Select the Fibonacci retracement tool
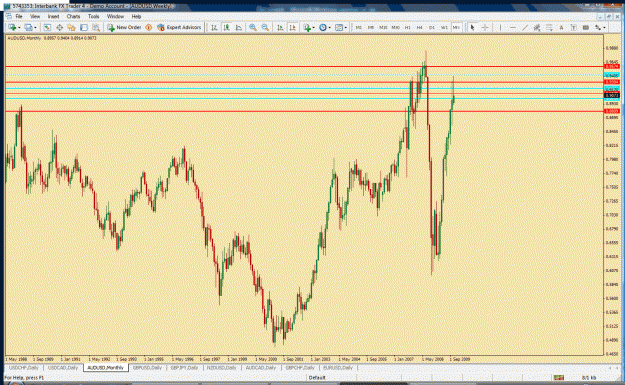This screenshot has height=385, width=625. (x=549, y=28)
